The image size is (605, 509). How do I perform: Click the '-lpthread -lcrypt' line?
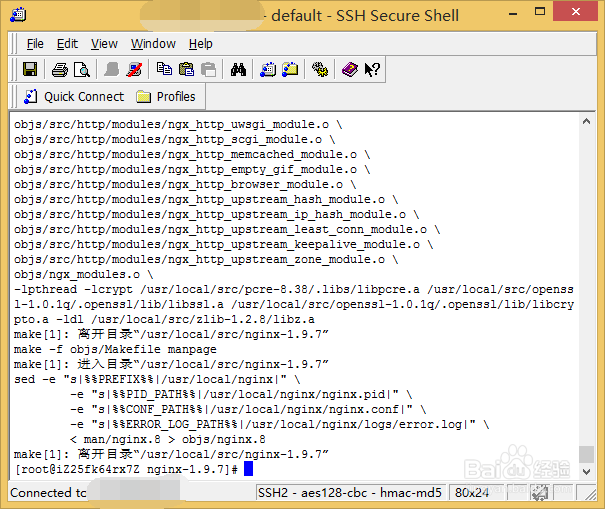294,289
